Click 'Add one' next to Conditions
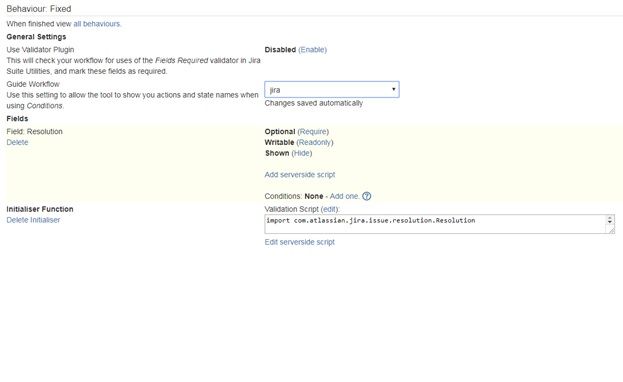This screenshot has width=623, height=382. coord(344,196)
